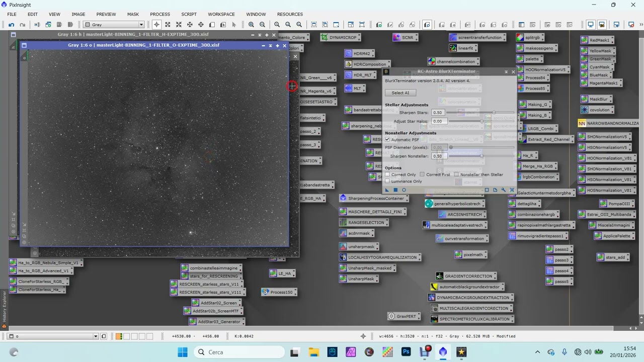Viewport: 644px width, 362px height.
Task: Click the Select AI button
Action: point(400,93)
